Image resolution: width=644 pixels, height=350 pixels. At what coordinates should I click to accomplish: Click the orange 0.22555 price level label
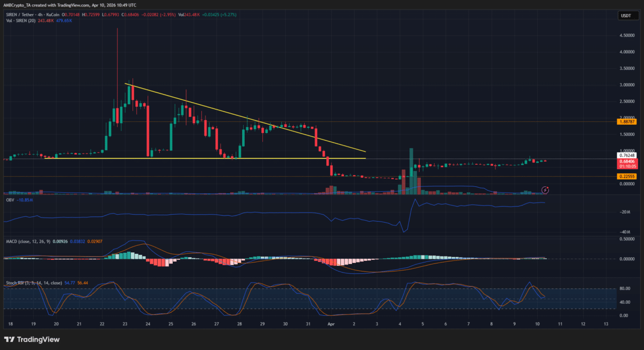tap(627, 175)
